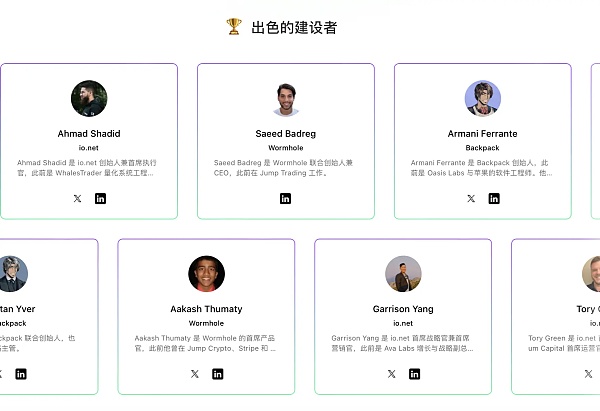Click Saeed Badreg's avatar photo
The width and height of the screenshot is (600, 411).
286,99
